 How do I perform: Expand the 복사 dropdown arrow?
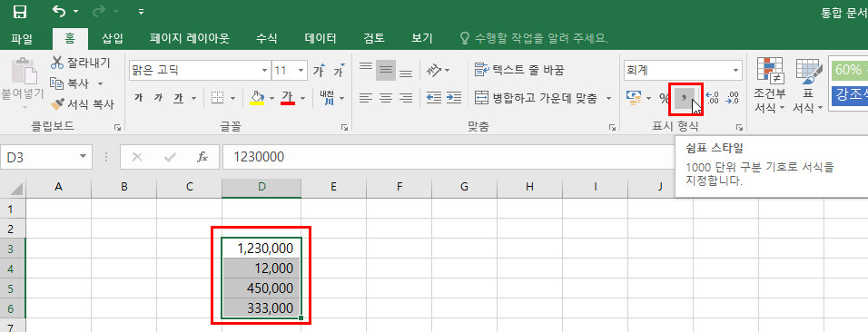(100, 83)
